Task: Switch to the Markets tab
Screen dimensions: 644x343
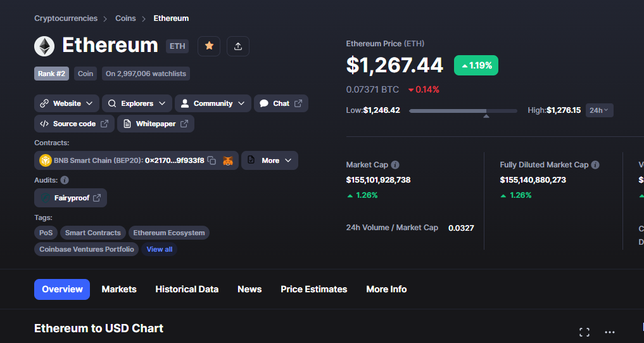Action: (119, 290)
